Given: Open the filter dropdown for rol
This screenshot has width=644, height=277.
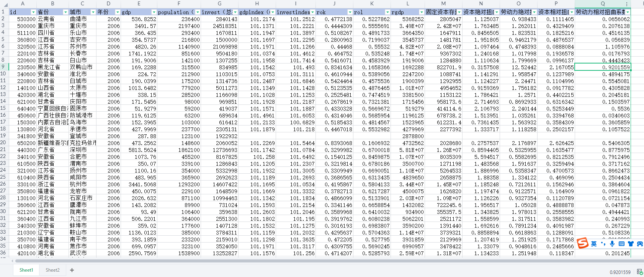Looking at the screenshot, I should point(387,12).
